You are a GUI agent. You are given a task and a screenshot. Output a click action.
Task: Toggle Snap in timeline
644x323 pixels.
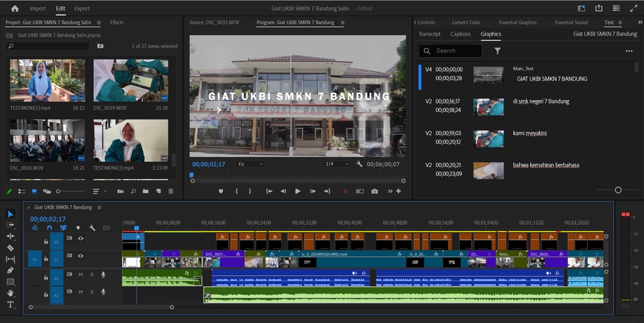49,228
